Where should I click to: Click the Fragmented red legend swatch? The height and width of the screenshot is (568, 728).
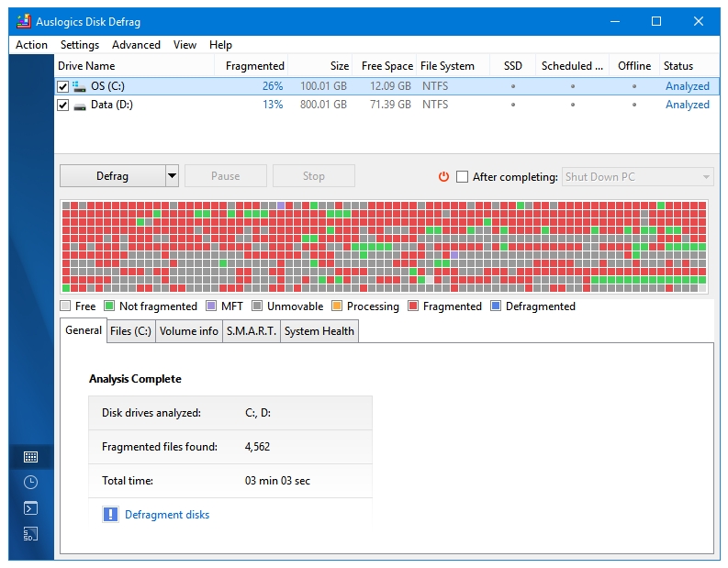(x=413, y=306)
